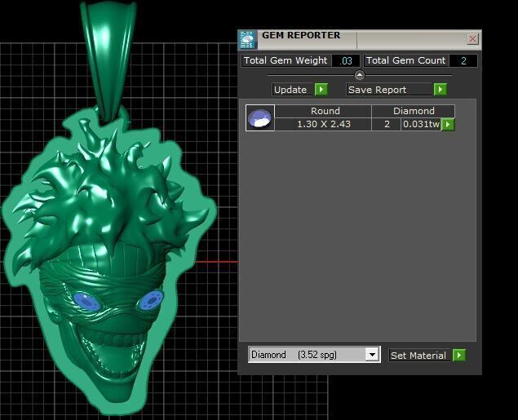Screen dimensions: 518x420
Task: Click the Update button label
Action: pos(290,90)
